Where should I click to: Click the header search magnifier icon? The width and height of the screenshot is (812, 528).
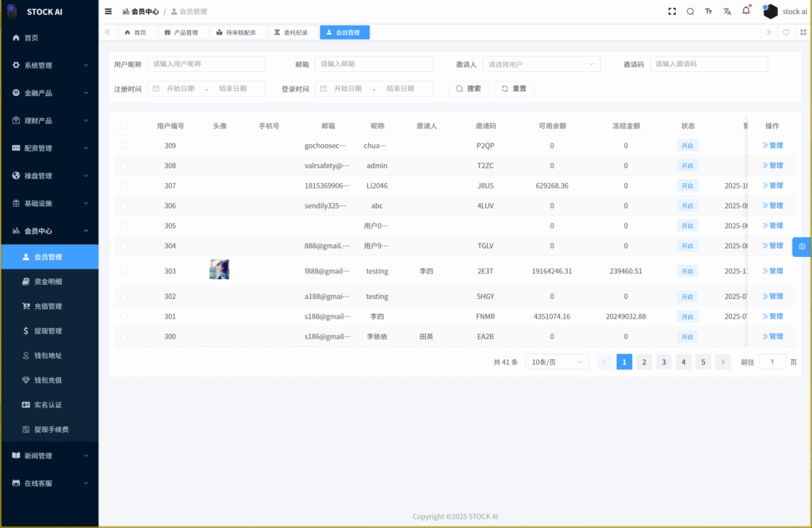[x=690, y=12]
